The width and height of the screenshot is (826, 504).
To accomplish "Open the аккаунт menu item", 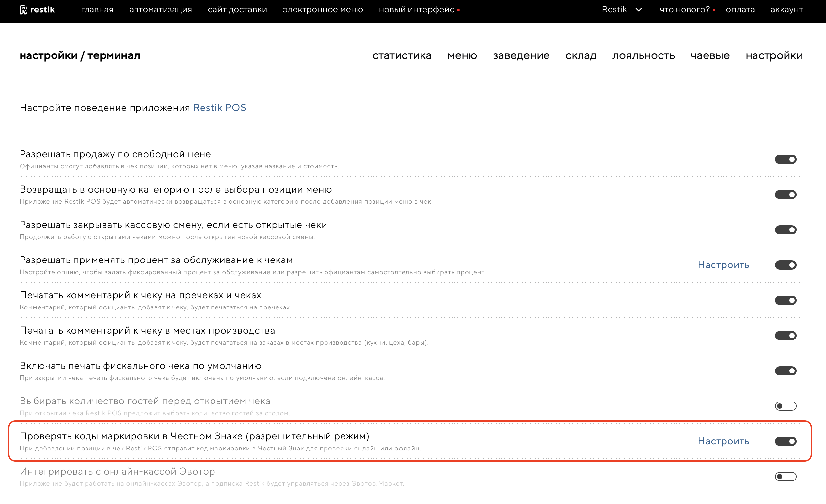I will 786,10.
